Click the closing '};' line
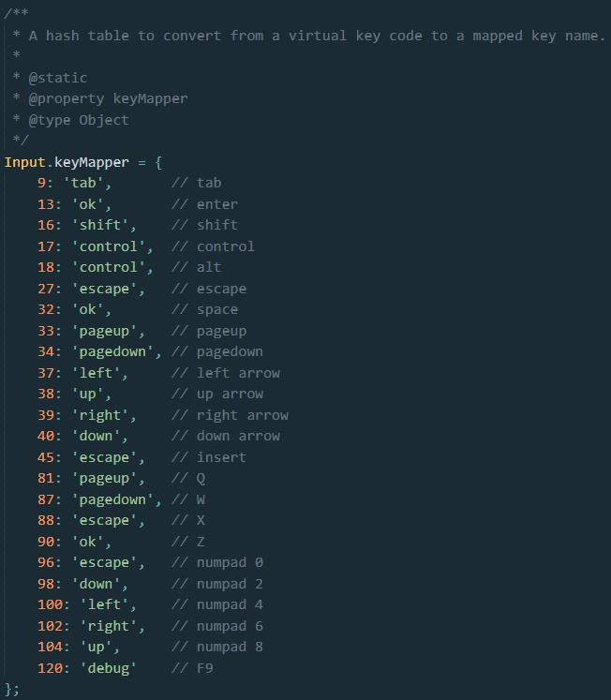Screen dimensions: 611x700 [x=11, y=689]
